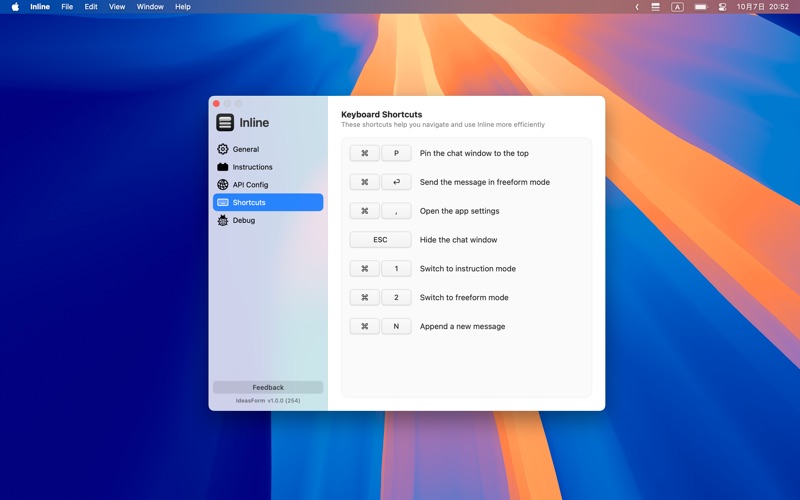Image resolution: width=800 pixels, height=500 pixels.
Task: Open the File menu
Action: [x=67, y=7]
